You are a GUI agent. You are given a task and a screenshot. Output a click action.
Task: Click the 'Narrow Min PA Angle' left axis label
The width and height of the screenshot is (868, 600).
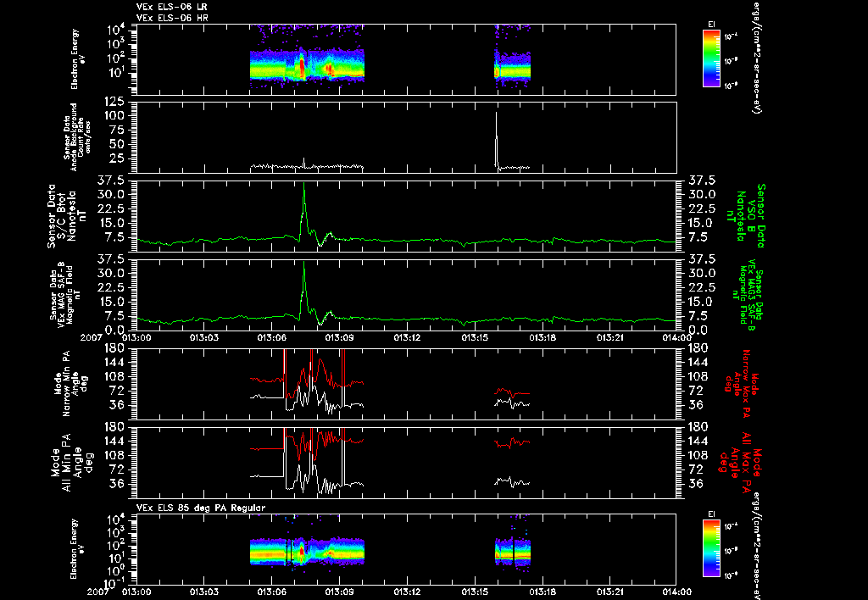[x=70, y=384]
